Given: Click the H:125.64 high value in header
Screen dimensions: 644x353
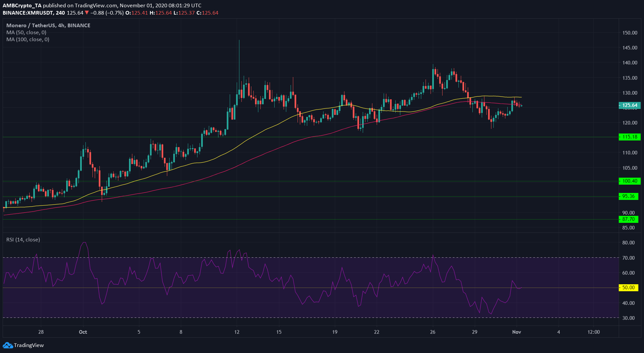Looking at the screenshot, I should (161, 13).
